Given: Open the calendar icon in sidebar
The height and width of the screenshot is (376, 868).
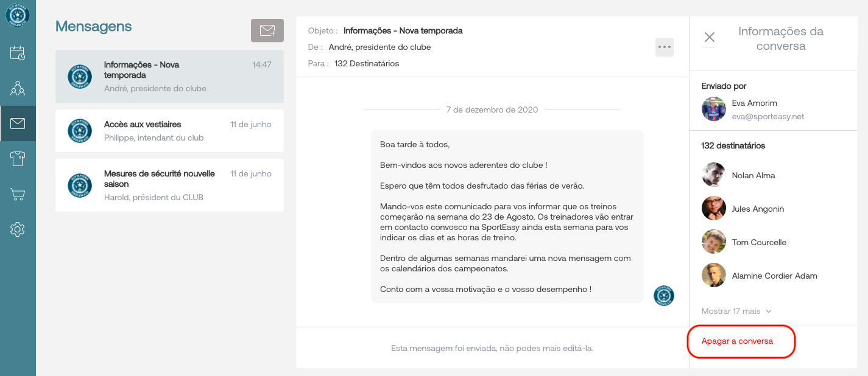Looking at the screenshot, I should [x=18, y=53].
